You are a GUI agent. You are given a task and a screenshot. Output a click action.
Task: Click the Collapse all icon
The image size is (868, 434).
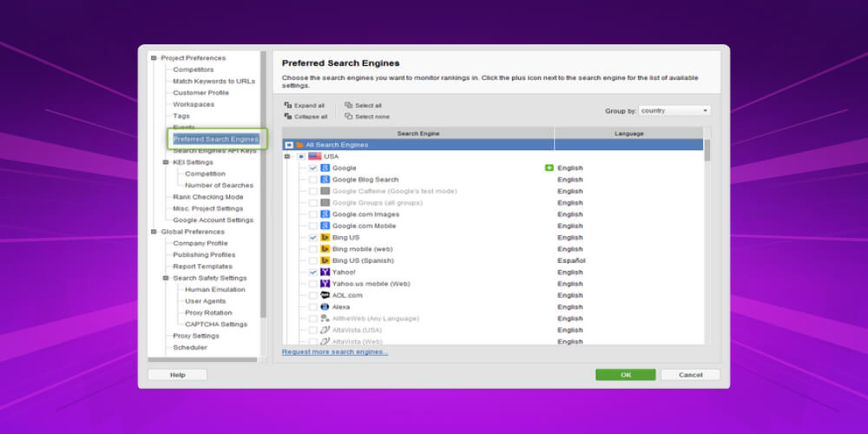coord(288,116)
